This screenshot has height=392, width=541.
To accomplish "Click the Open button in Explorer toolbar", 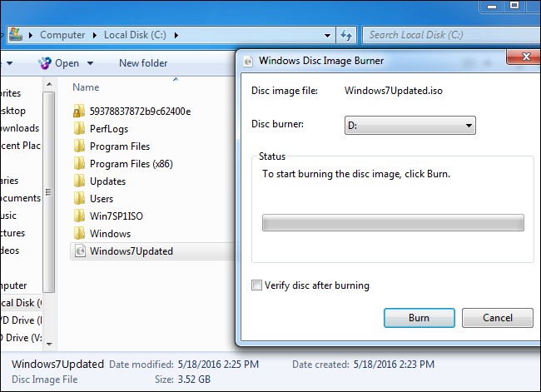I will pos(67,63).
